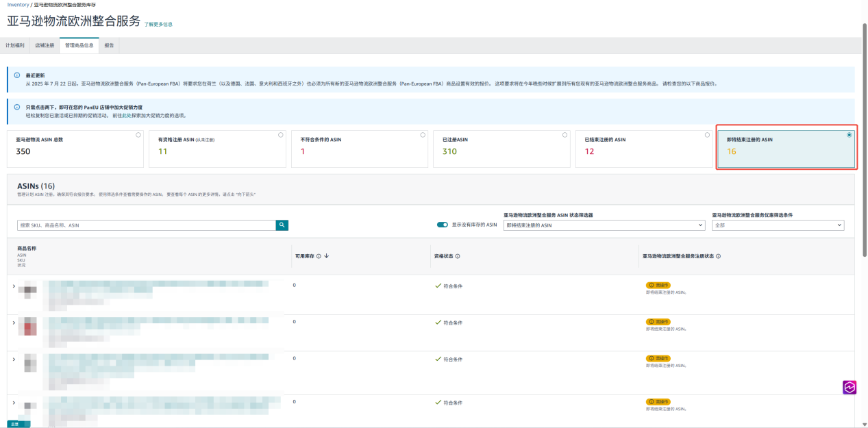Sort by 可用库存 using the down arrow

coord(327,256)
